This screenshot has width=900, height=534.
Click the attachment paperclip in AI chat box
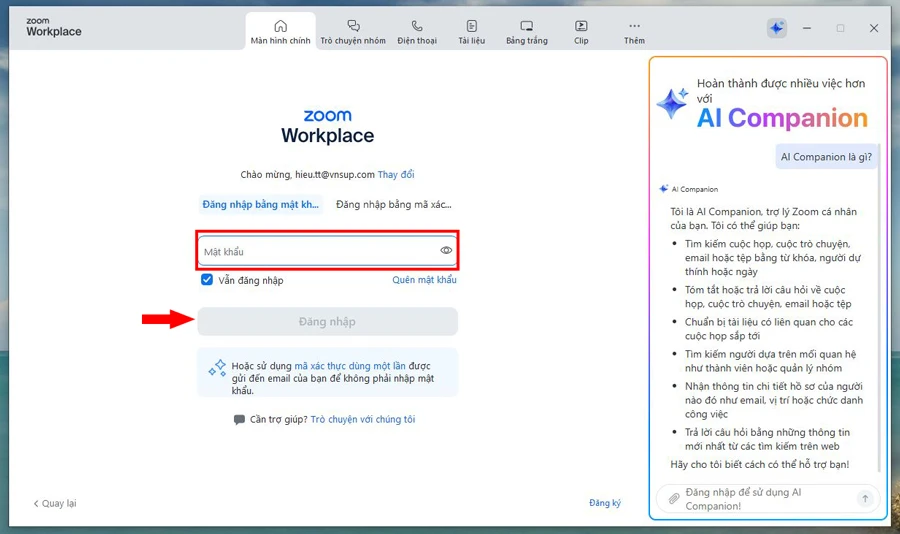point(674,498)
